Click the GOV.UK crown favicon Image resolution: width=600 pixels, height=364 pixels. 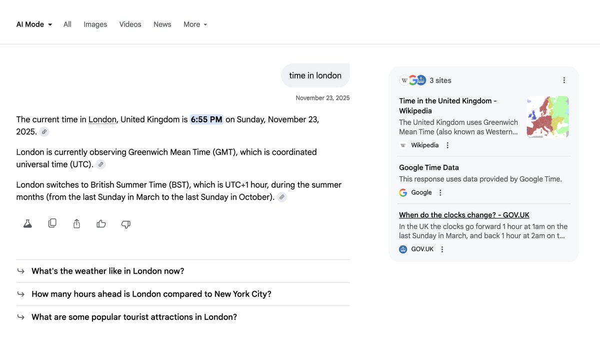click(403, 249)
